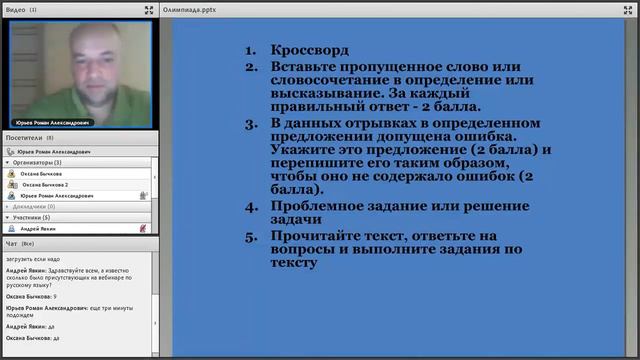Image resolution: width=640 pixels, height=360 pixels.
Task: Click the Олимпиада.pptx title
Action: pyautogui.click(x=189, y=10)
